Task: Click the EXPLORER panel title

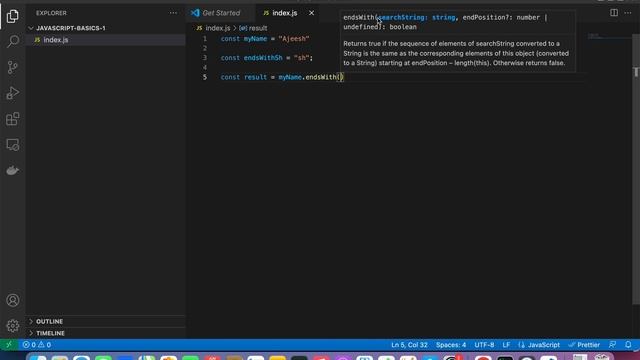Action: (51, 13)
